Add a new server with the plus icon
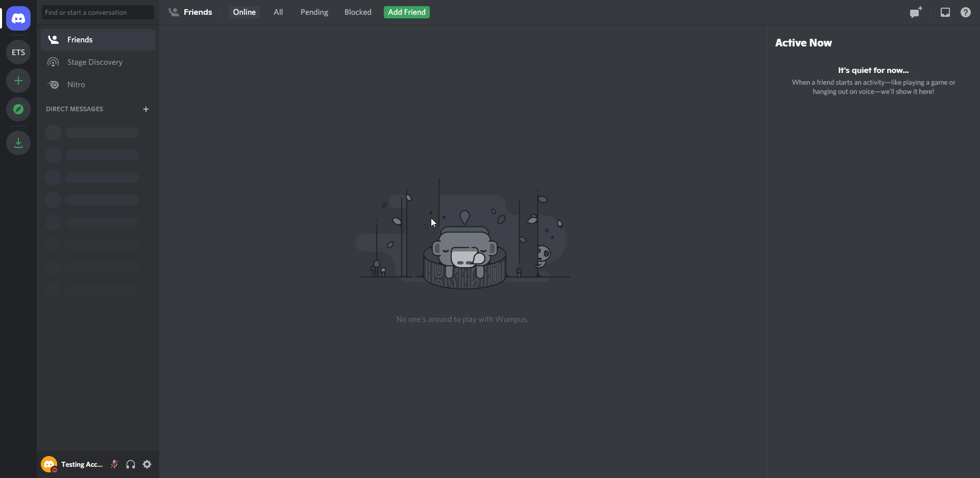Viewport: 980px width, 478px height. [18, 80]
